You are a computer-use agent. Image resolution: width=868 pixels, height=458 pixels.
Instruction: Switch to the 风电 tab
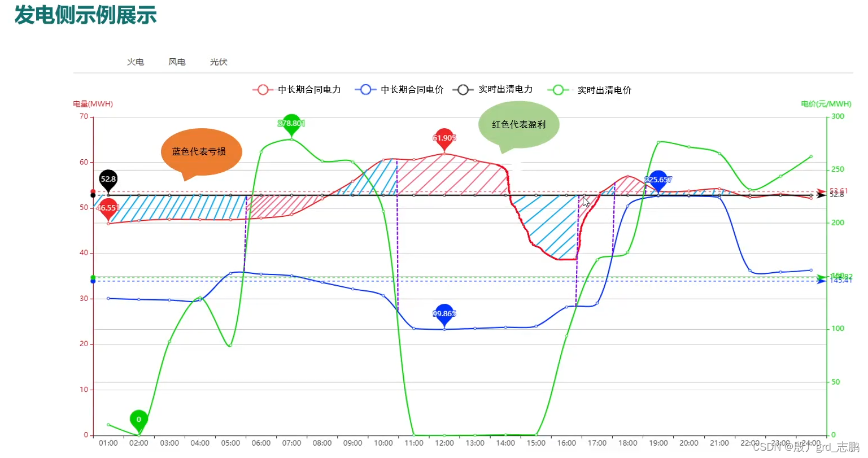(x=177, y=62)
